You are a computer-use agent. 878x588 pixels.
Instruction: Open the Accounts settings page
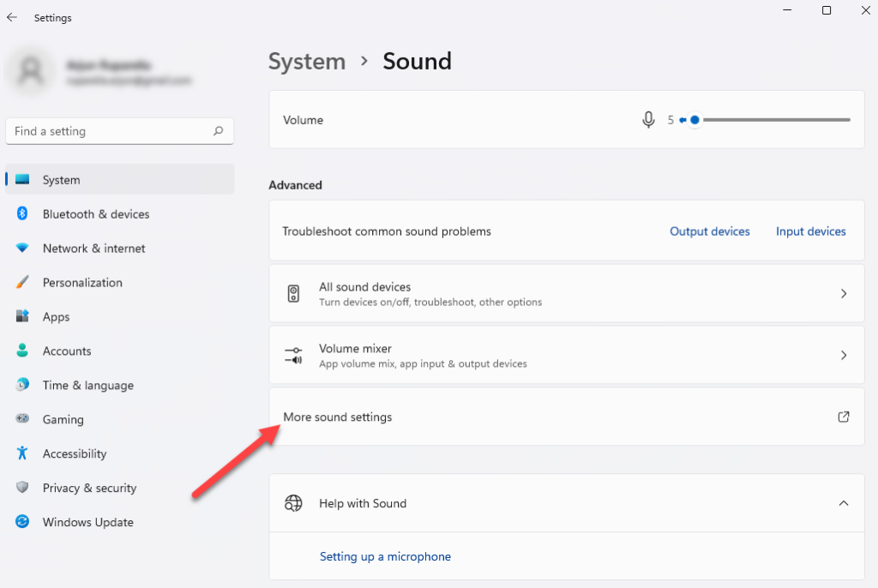pos(67,351)
